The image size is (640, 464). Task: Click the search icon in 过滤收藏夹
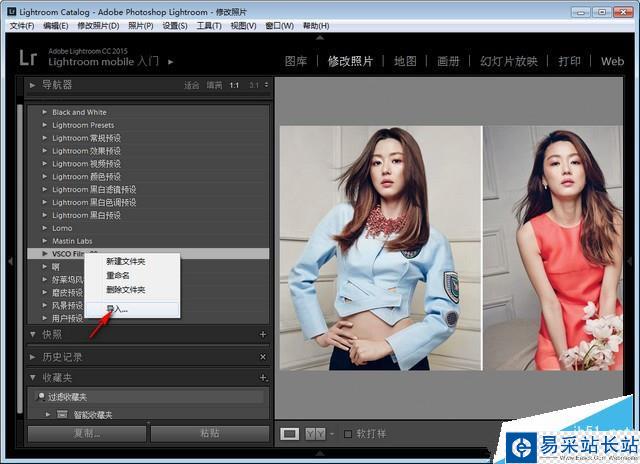pos(40,397)
